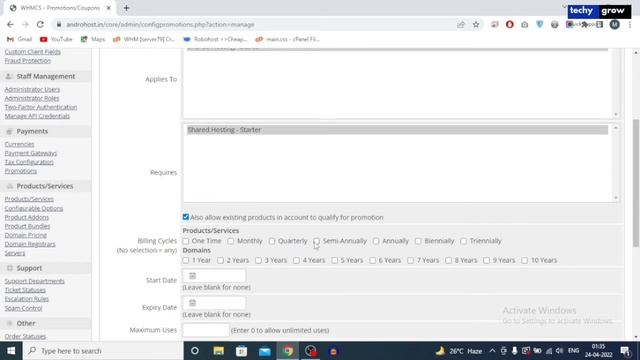Open Microsoft Store from the taskbar
The height and width of the screenshot is (360, 640).
241,351
